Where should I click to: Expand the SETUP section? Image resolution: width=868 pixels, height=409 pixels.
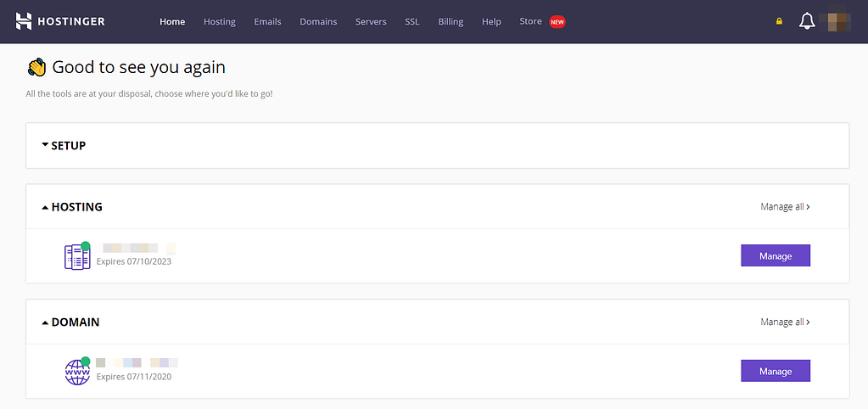64,145
